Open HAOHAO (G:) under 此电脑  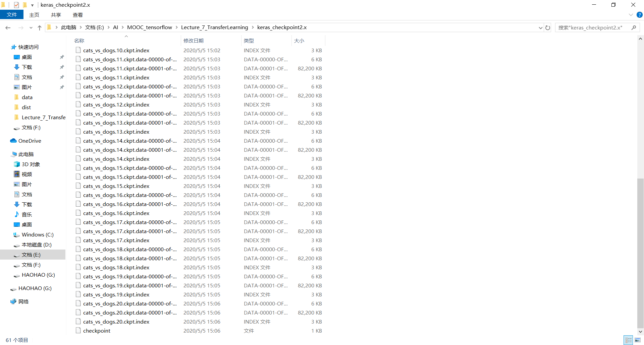pos(38,275)
